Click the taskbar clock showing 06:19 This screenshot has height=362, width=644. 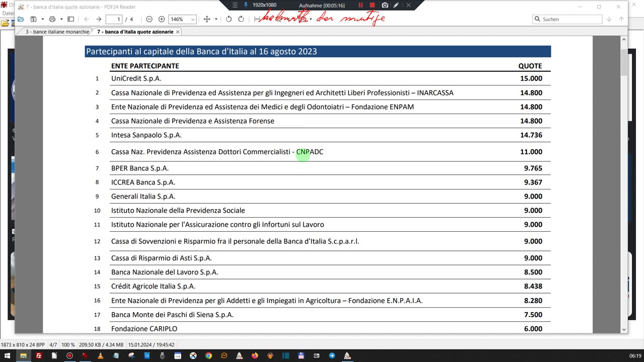[x=635, y=356]
